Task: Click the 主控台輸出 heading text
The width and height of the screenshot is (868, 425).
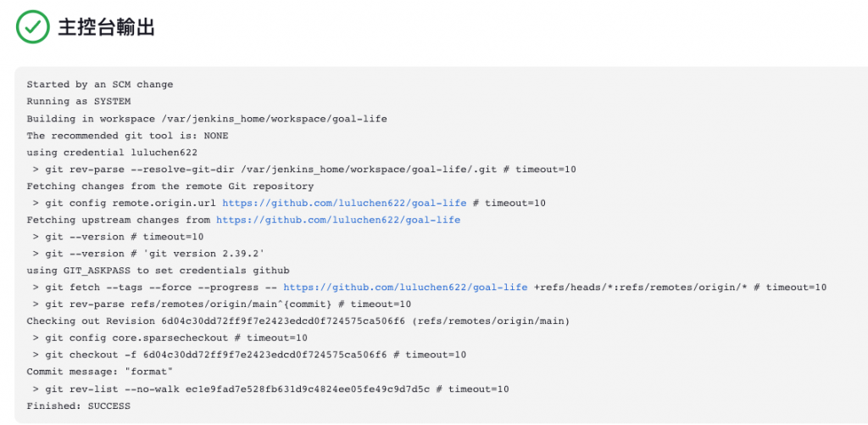Action: tap(106, 27)
